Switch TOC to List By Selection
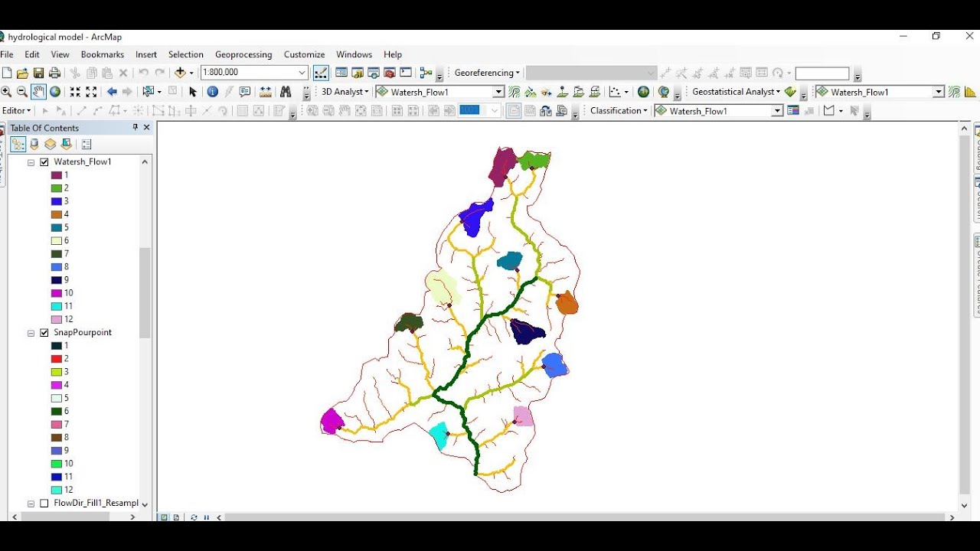 (67, 144)
